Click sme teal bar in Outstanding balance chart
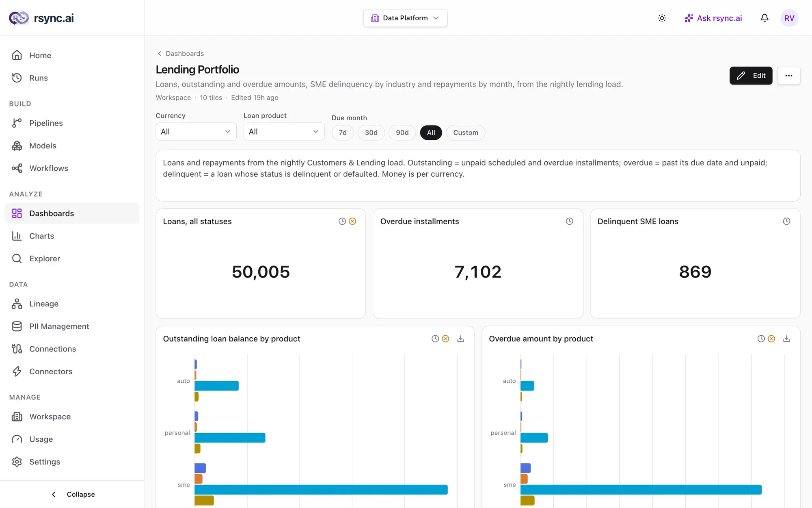Viewport: 812px width, 508px height. (x=321, y=490)
